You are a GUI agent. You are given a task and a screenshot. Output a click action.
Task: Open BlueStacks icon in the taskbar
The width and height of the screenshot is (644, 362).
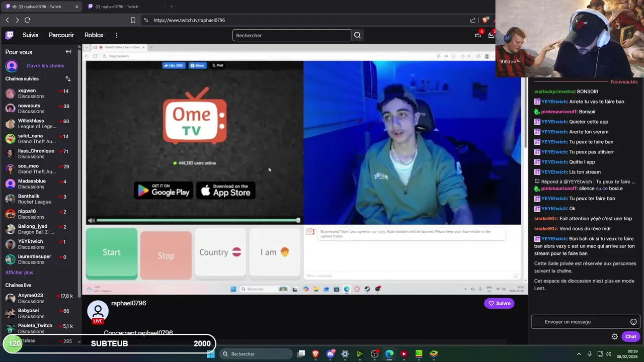(434, 354)
